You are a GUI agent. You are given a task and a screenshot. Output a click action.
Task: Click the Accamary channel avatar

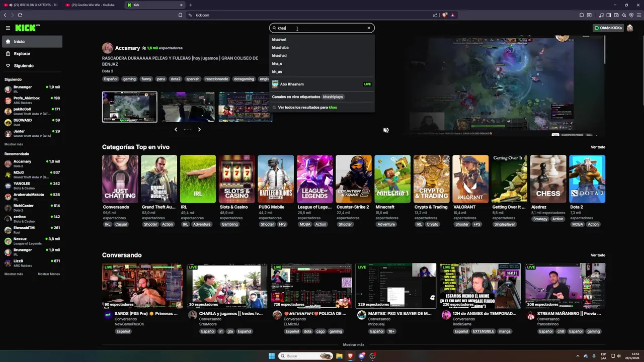(x=107, y=48)
